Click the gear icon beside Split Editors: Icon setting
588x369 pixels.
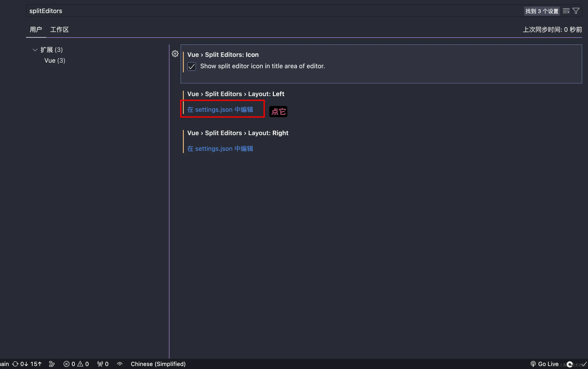pyautogui.click(x=175, y=54)
